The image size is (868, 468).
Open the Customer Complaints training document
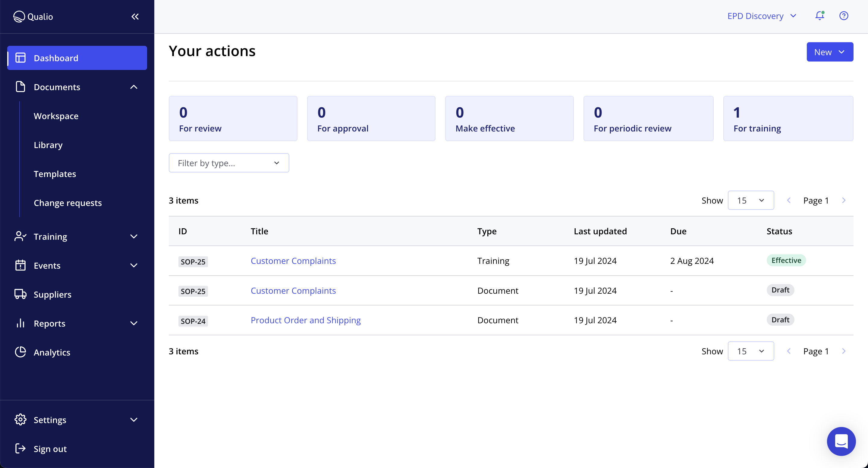[293, 261]
